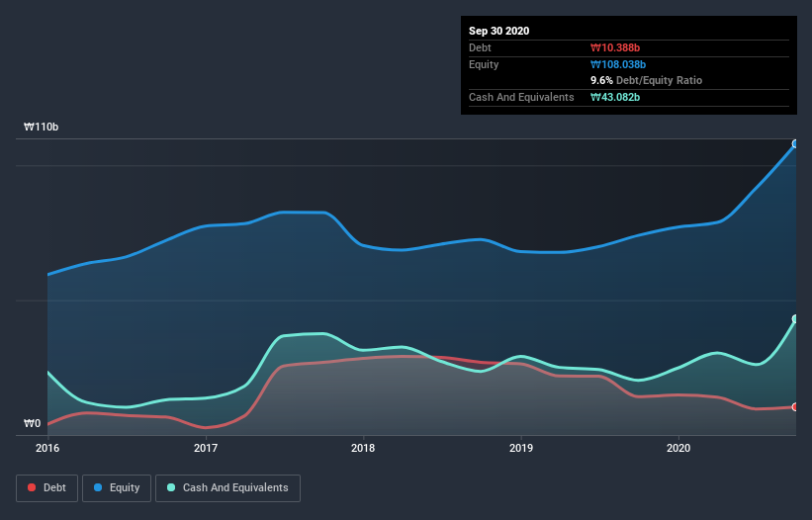Viewport: 812px width, 520px height.
Task: Click the Equity label in tooltip
Action: point(484,64)
